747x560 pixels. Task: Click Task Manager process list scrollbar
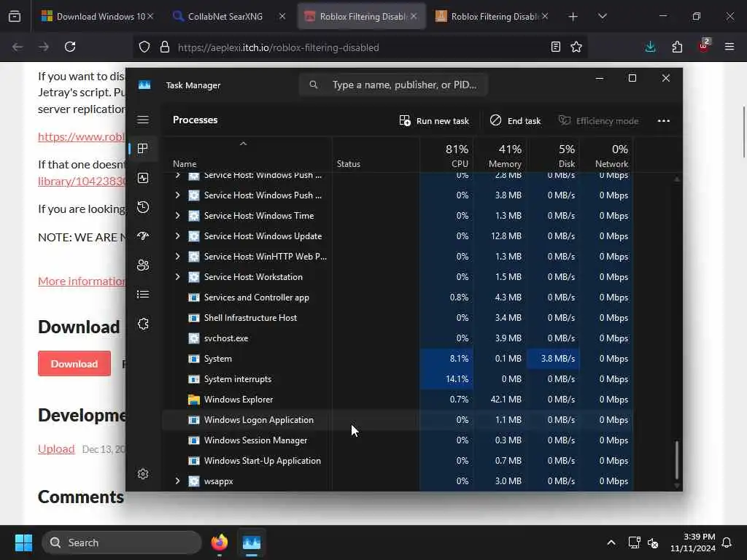[676, 461]
